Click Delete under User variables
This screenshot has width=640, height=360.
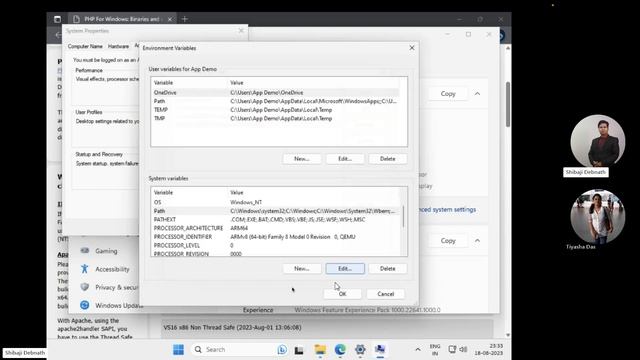(x=387, y=159)
